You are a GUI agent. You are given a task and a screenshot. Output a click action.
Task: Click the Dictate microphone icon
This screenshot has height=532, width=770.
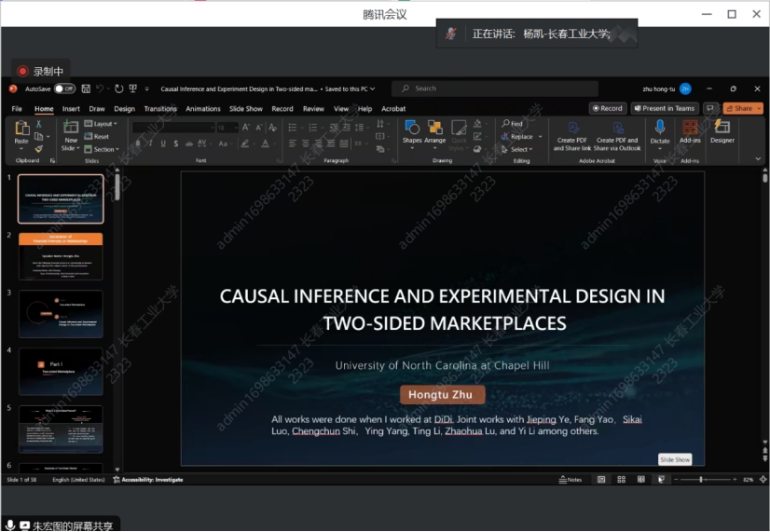click(x=660, y=128)
